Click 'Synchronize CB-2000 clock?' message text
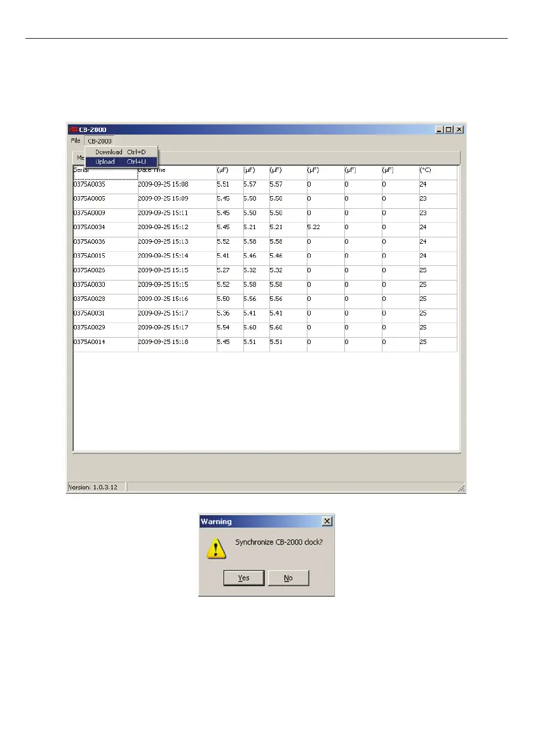This screenshot has width=533, height=756. point(279,543)
